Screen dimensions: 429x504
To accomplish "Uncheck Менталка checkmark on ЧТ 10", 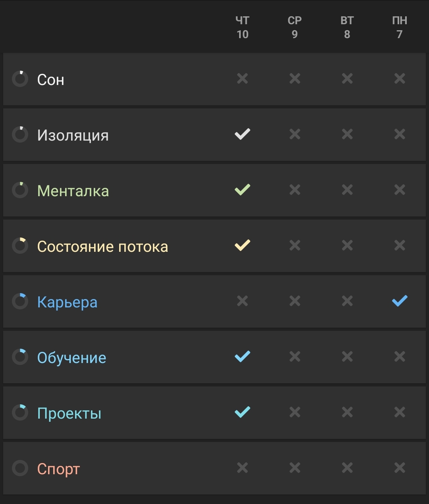I will [242, 190].
